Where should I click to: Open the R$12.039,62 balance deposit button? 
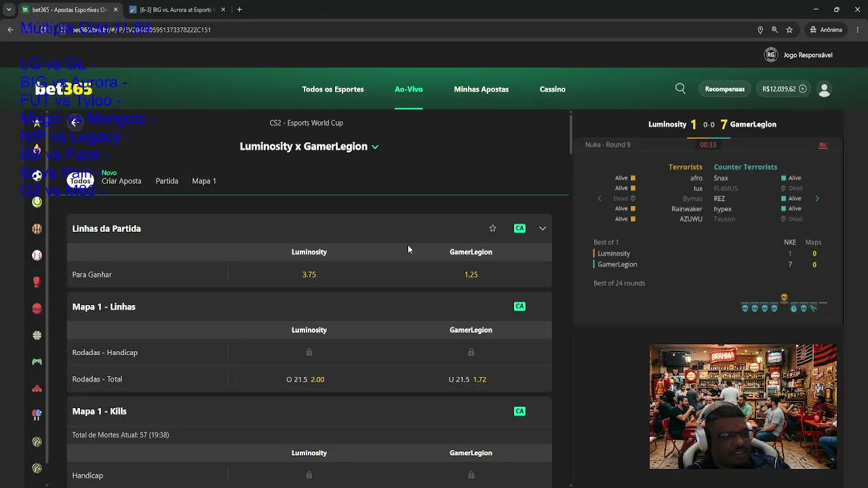coord(785,89)
